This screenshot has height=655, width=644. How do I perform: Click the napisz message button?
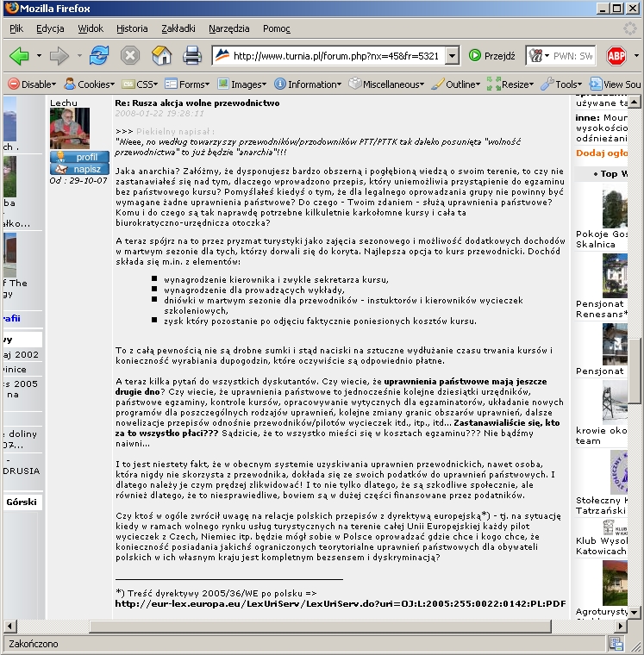pyautogui.click(x=79, y=169)
